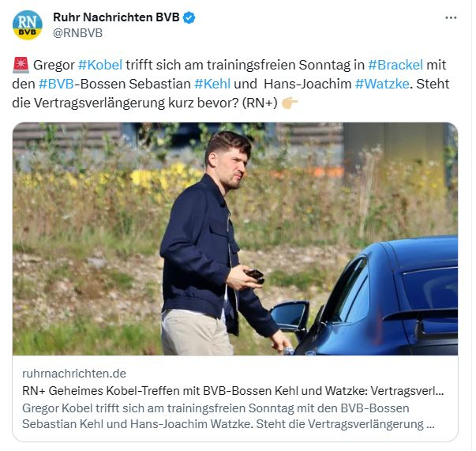Click the red siren emoji
476x451 pixels.
pyautogui.click(x=21, y=66)
